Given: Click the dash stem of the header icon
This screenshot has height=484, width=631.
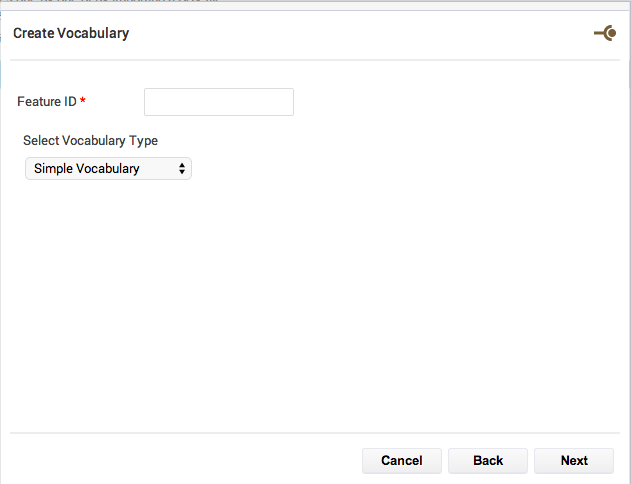Looking at the screenshot, I should 599,33.
